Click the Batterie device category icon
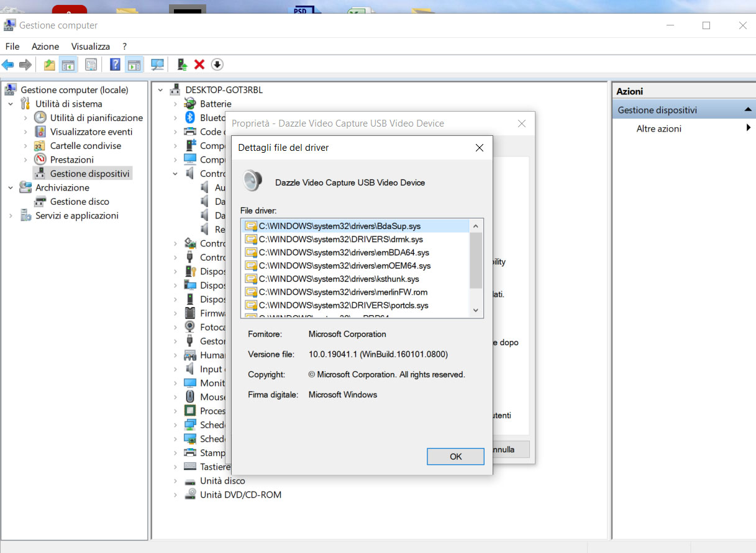 coord(190,104)
